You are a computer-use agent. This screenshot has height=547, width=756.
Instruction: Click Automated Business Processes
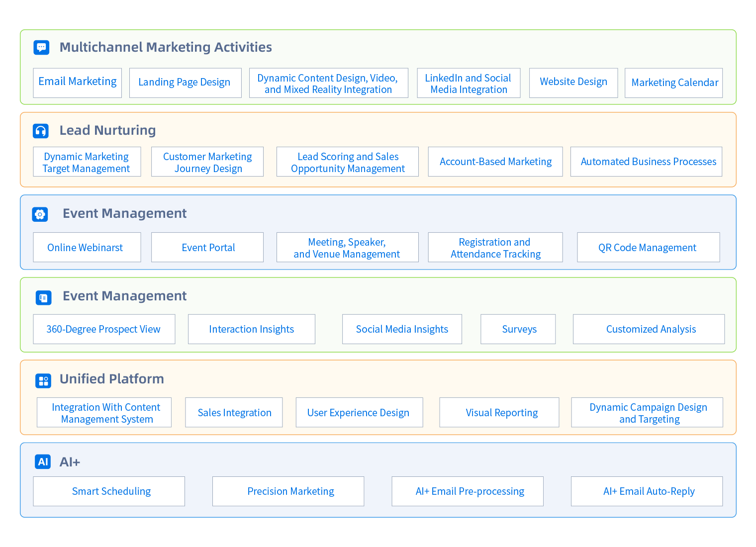(x=647, y=162)
